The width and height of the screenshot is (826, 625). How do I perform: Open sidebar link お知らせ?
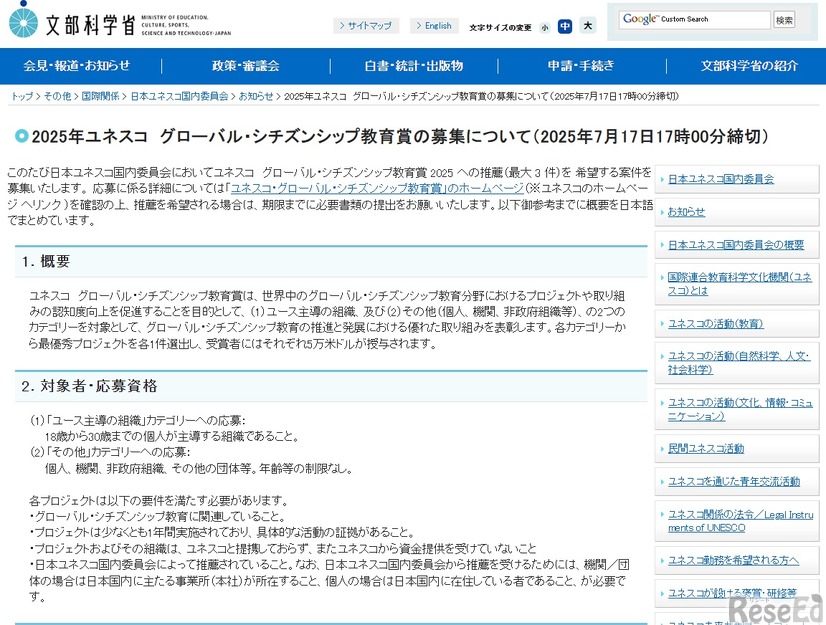click(x=686, y=212)
